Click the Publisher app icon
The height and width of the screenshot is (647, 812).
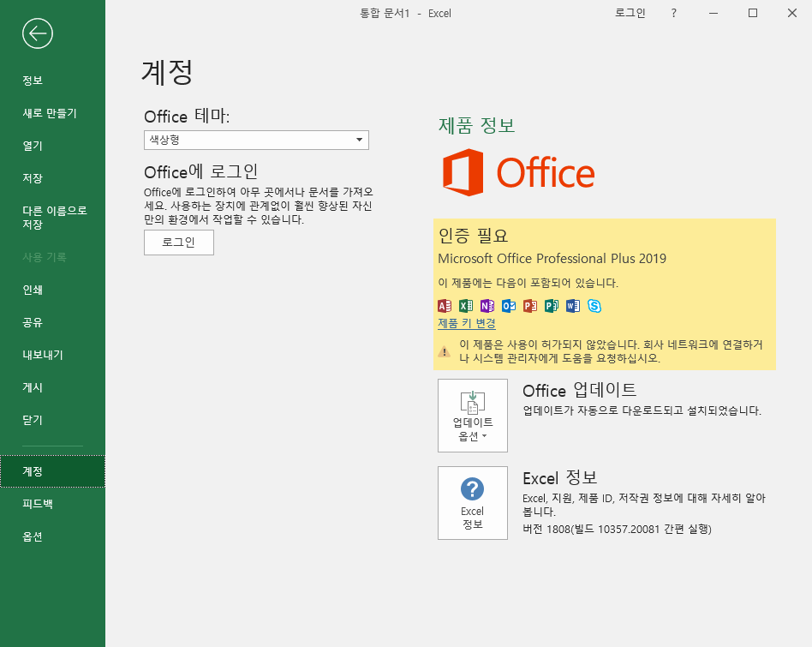coord(552,306)
